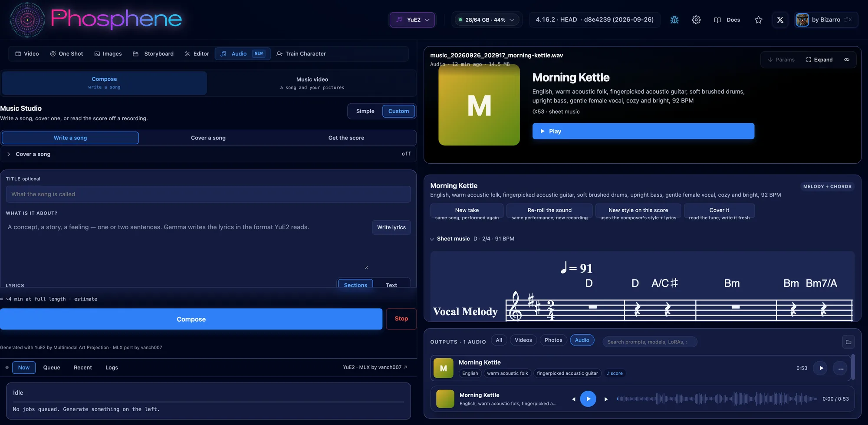
Task: Open the YuE2 model dropdown
Action: (x=412, y=20)
